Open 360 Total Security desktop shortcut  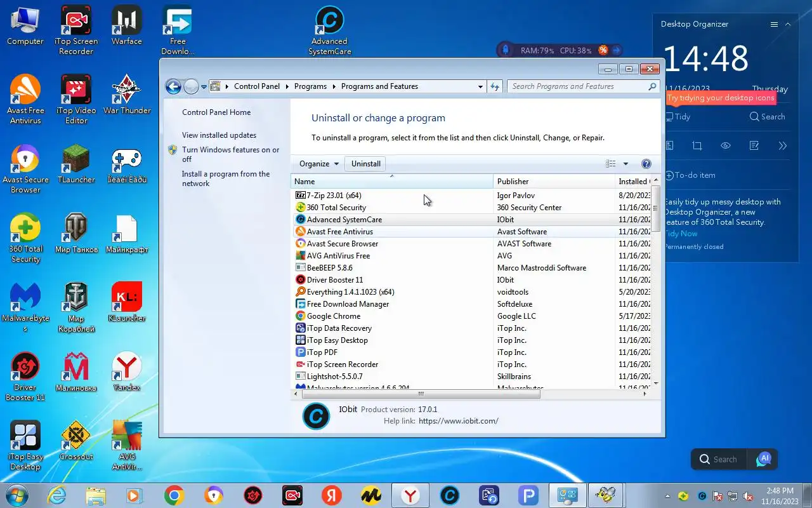[25, 238]
